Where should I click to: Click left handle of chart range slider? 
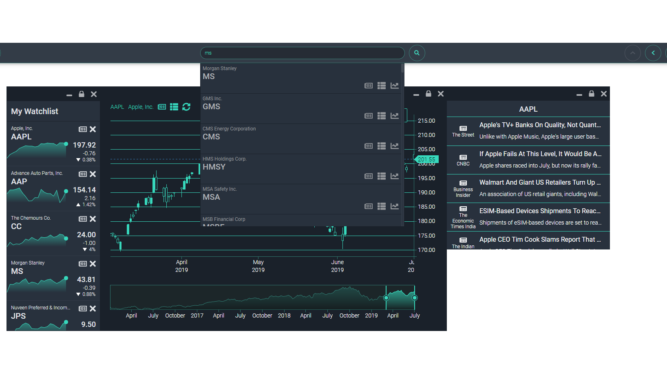pyautogui.click(x=386, y=298)
